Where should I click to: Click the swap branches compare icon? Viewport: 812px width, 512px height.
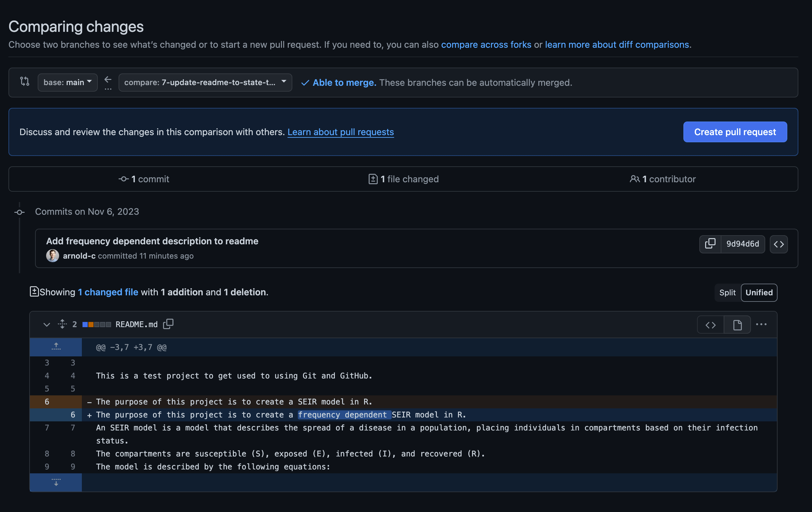point(25,82)
